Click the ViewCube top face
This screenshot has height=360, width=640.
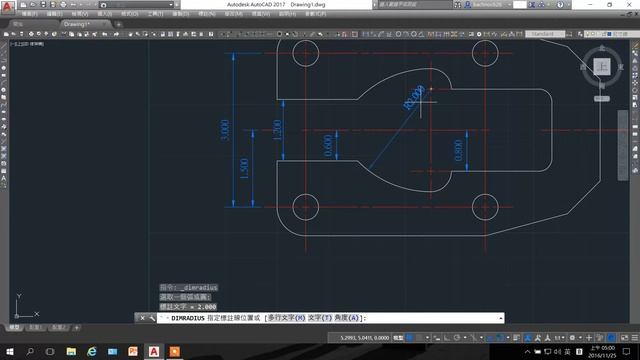602,67
